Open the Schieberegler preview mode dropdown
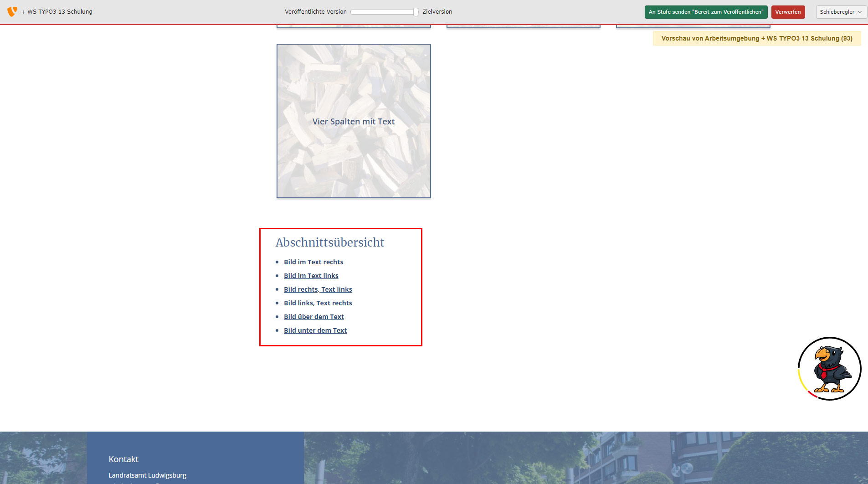Viewport: 868px width, 484px height. 841,12
